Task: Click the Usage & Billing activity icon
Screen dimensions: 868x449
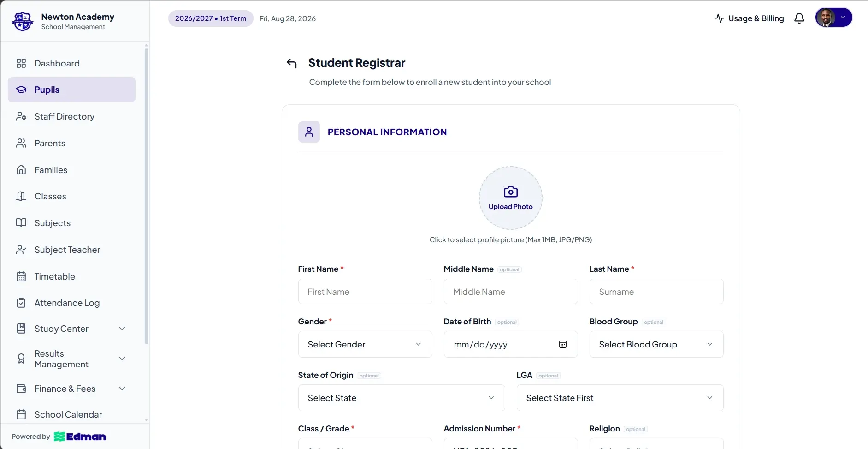Action: coord(719,18)
